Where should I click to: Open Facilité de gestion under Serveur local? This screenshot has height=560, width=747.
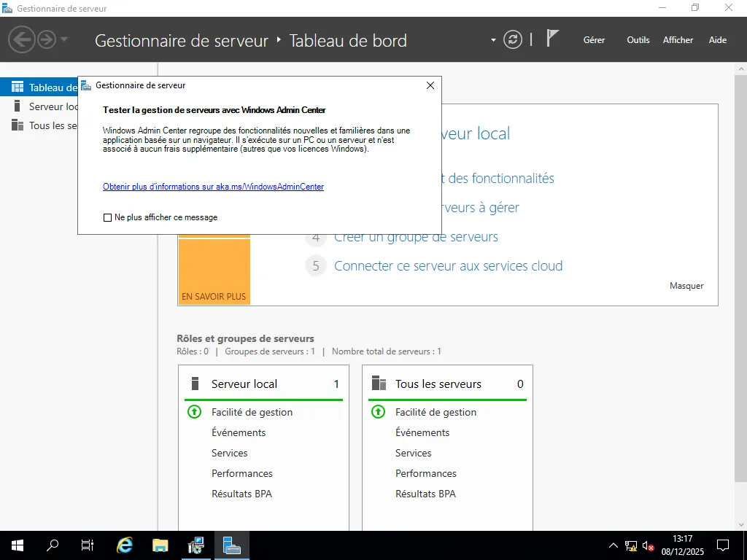[252, 413]
